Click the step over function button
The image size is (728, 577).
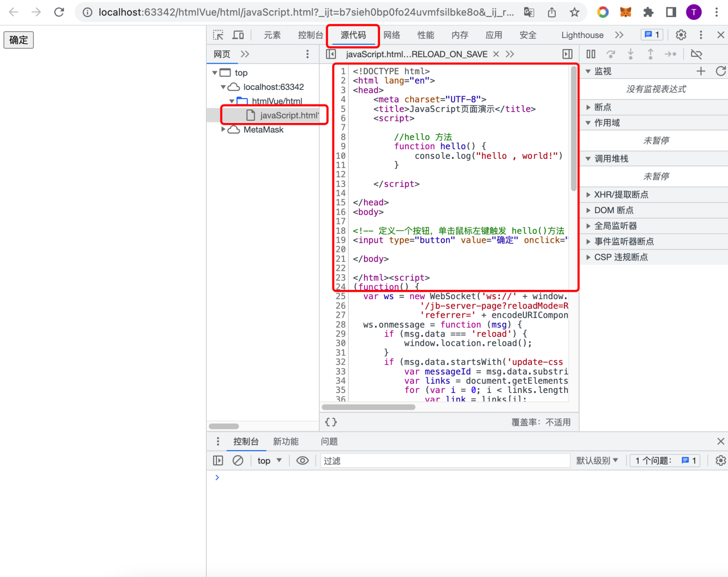(x=611, y=54)
